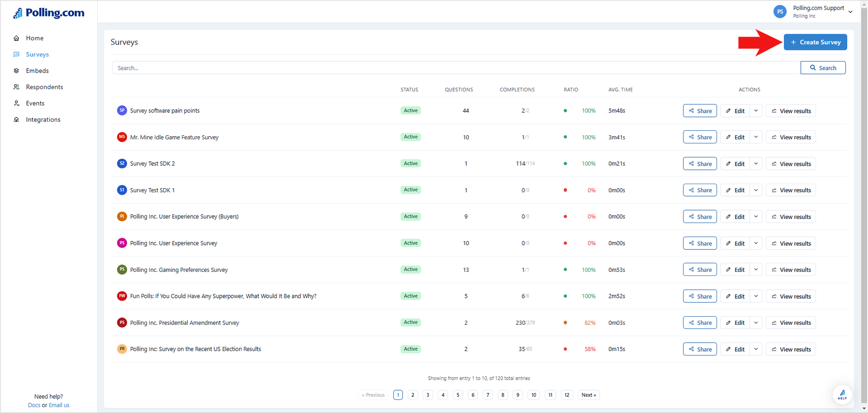Open survey 'Survey Test SDK 2' title
The height and width of the screenshot is (413, 868).
tap(152, 164)
